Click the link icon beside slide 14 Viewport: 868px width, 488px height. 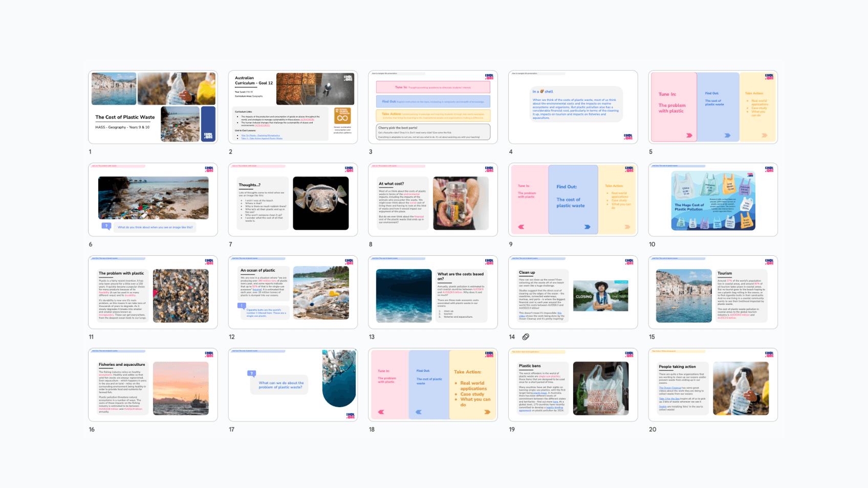click(x=526, y=337)
